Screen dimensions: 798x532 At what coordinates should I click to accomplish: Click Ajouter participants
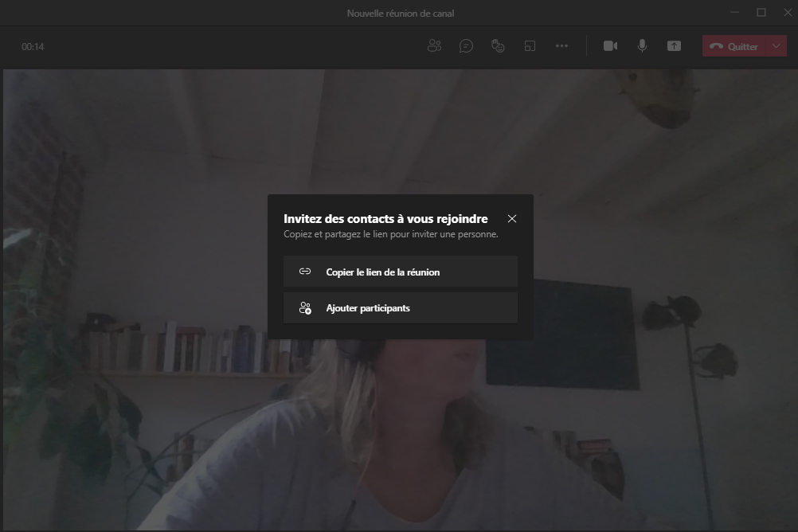pos(401,308)
